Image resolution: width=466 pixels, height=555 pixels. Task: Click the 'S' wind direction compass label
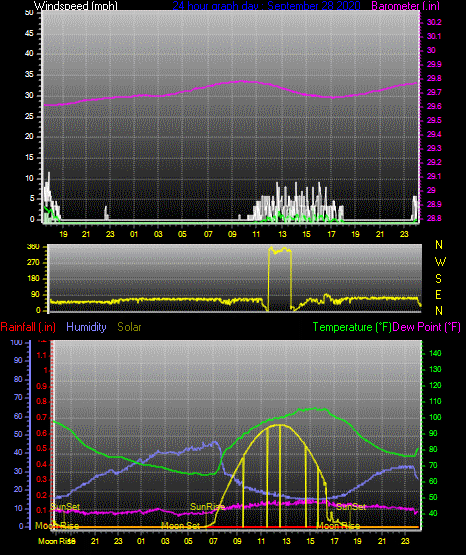(x=438, y=279)
